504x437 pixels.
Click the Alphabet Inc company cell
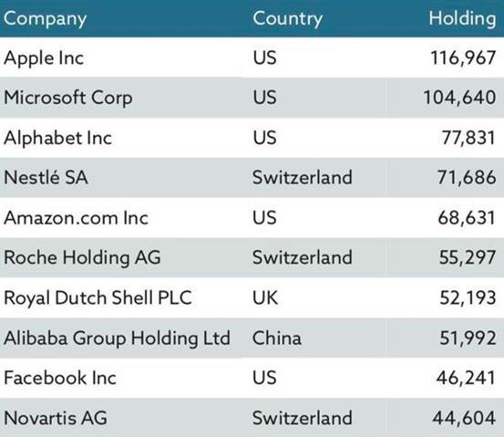click(x=57, y=138)
